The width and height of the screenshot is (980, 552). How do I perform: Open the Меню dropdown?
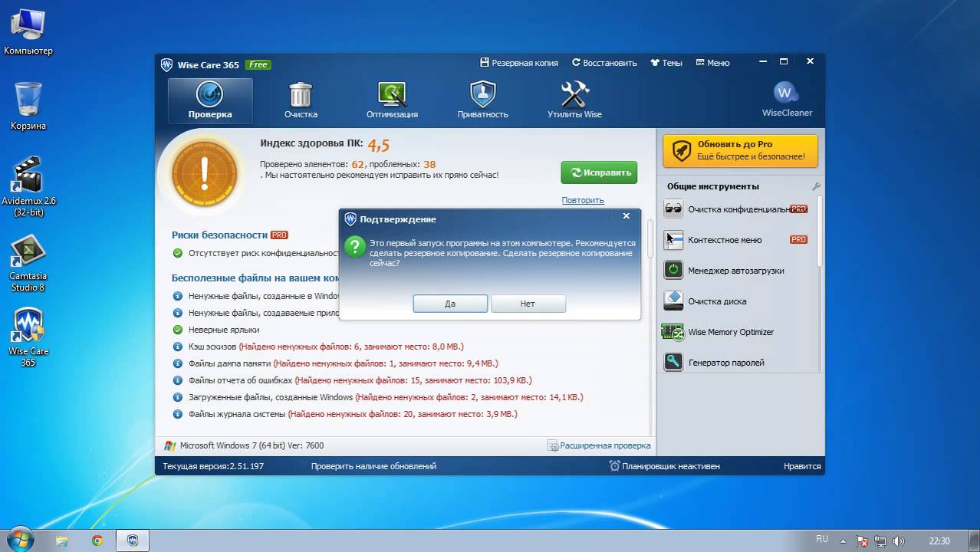click(x=713, y=63)
